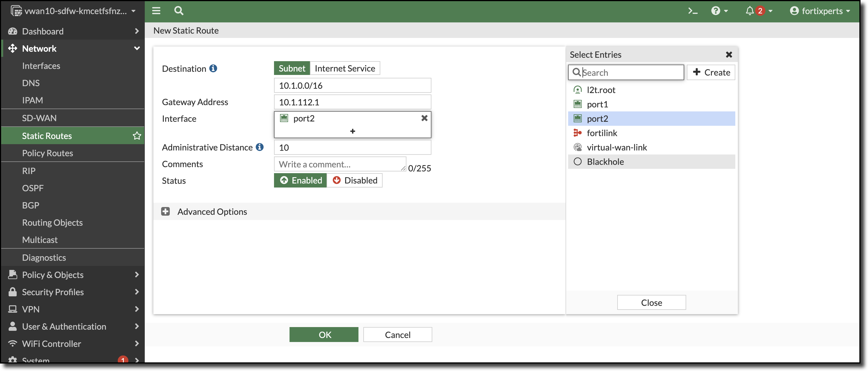Favorite Static Routes with star icon
Image resolution: width=868 pixels, height=371 pixels.
(137, 136)
